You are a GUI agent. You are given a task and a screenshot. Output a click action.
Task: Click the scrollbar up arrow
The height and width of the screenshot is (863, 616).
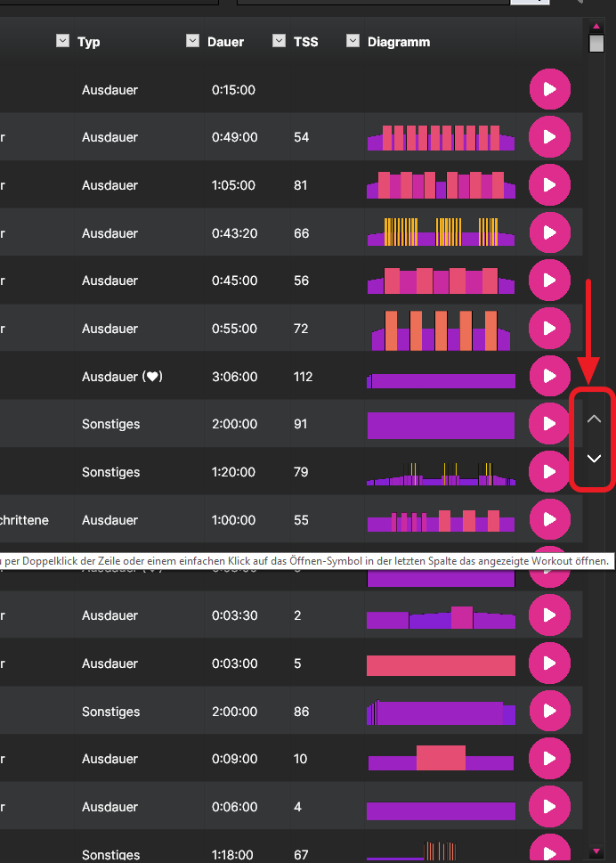click(596, 26)
